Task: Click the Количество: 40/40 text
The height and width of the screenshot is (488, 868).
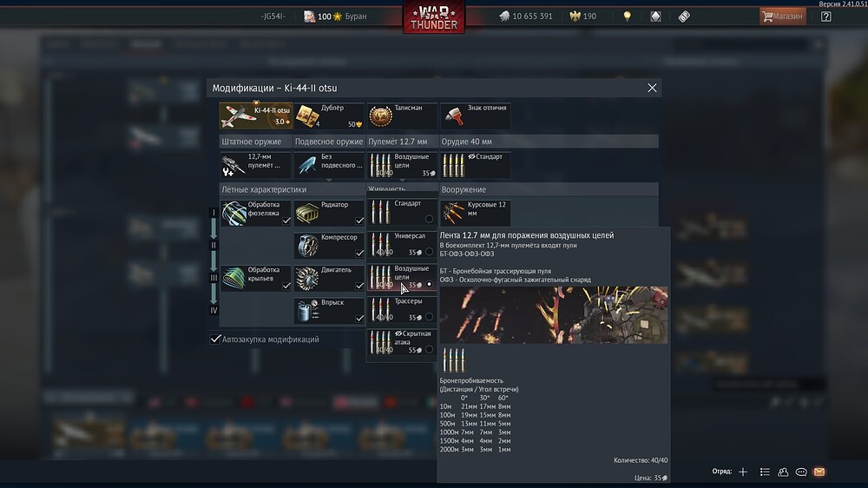Action: click(641, 460)
